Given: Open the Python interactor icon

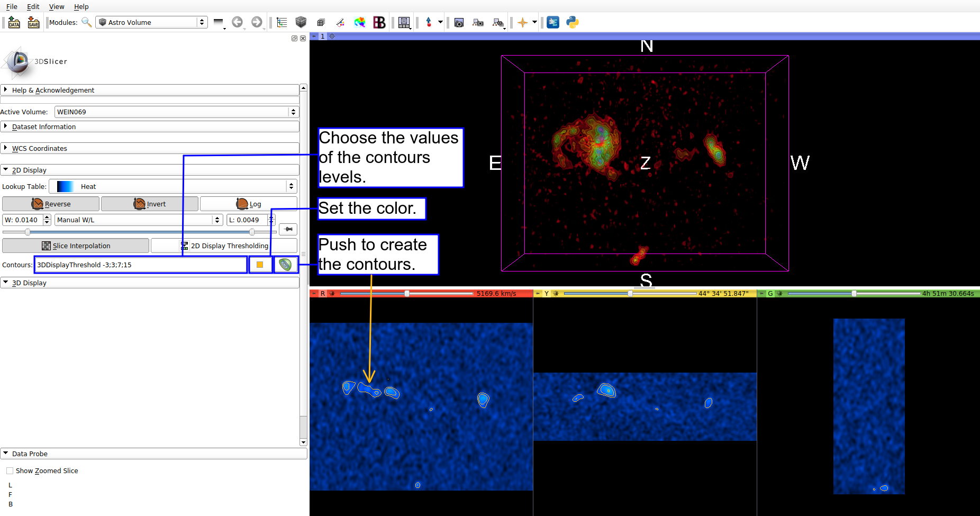Looking at the screenshot, I should pos(572,22).
